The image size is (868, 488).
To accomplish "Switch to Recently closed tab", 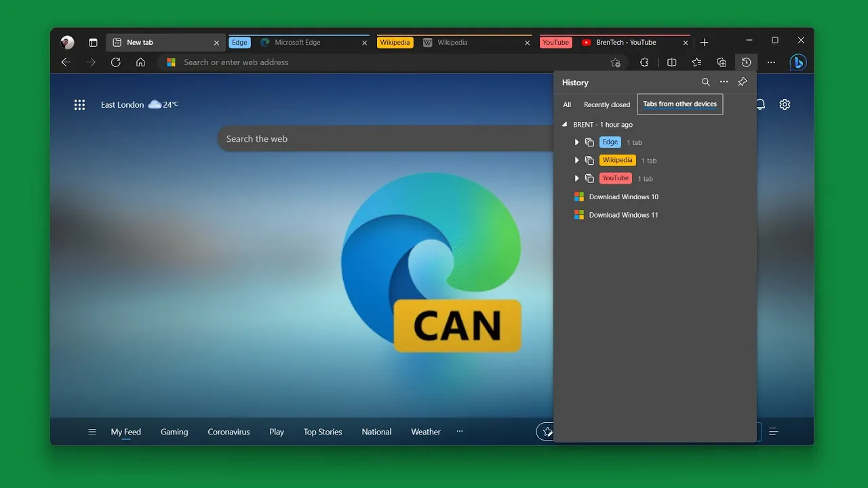I will [607, 104].
